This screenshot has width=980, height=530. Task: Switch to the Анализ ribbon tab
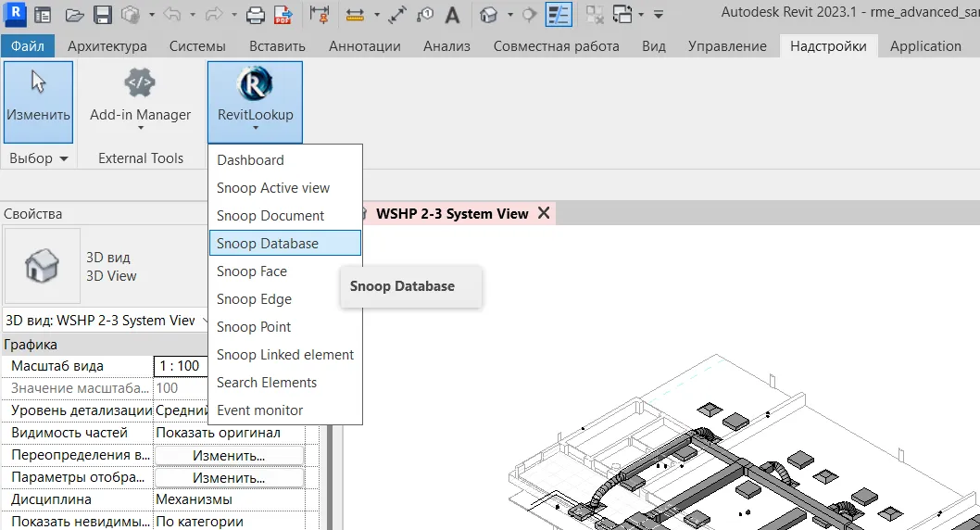click(446, 46)
